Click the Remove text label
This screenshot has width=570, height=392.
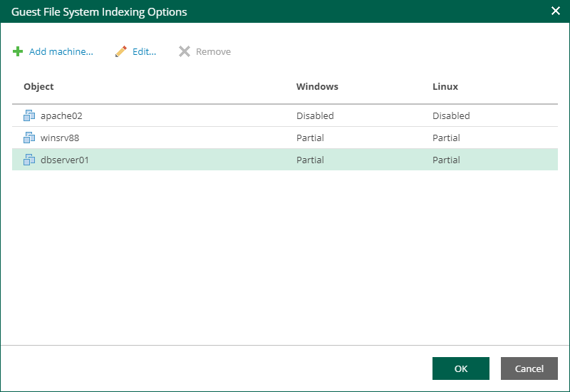[213, 52]
